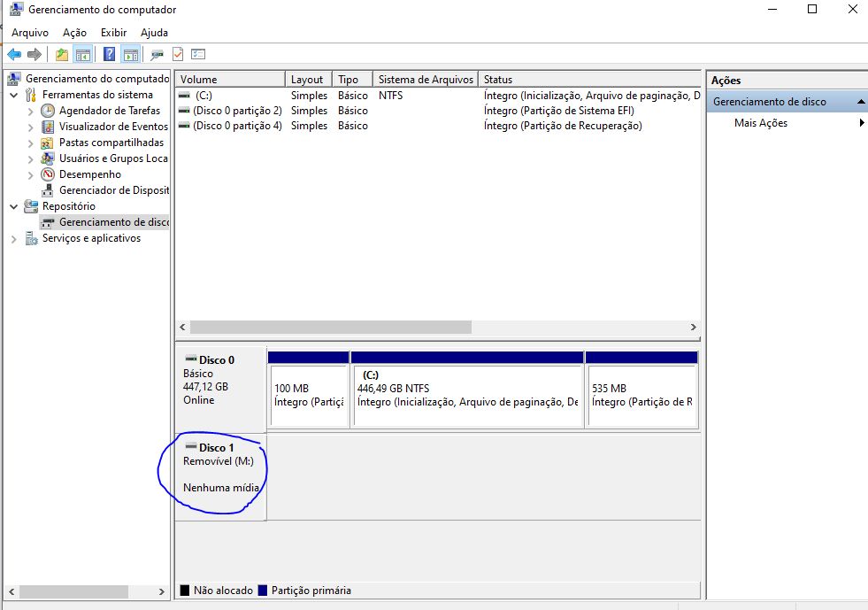Click the Agendador de Tarefas clock icon
Viewport: 868px width, 610px height.
click(x=48, y=111)
